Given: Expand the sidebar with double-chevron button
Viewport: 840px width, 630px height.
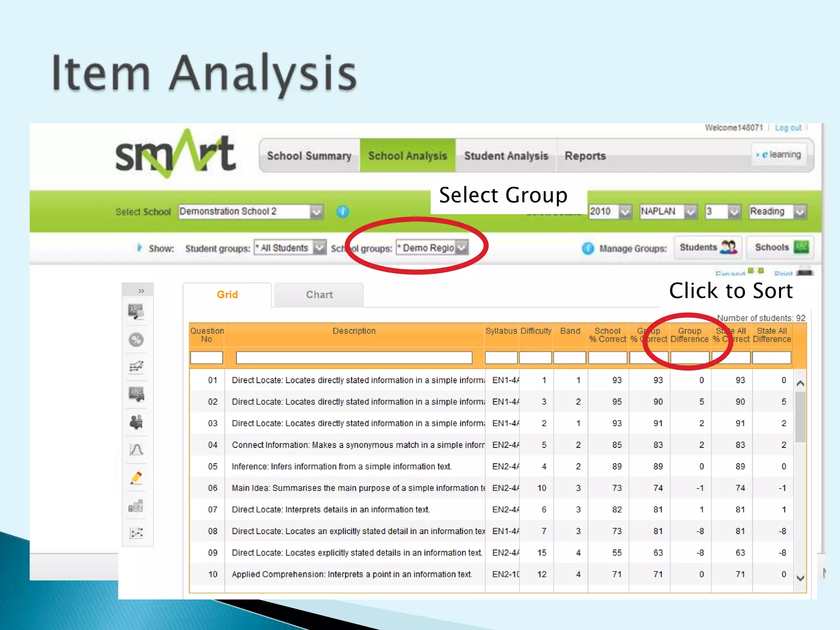Looking at the screenshot, I should click(x=141, y=290).
